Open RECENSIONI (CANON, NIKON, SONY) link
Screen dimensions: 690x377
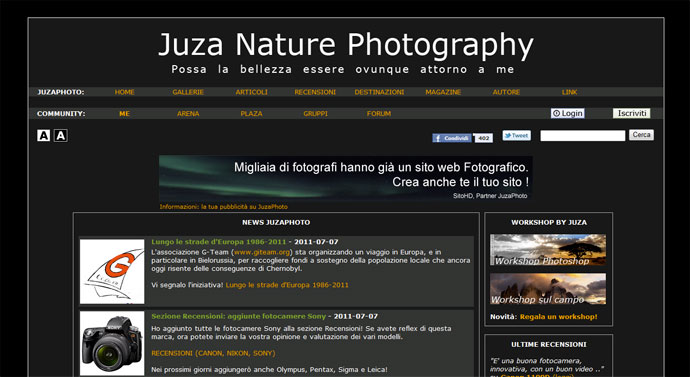point(213,353)
